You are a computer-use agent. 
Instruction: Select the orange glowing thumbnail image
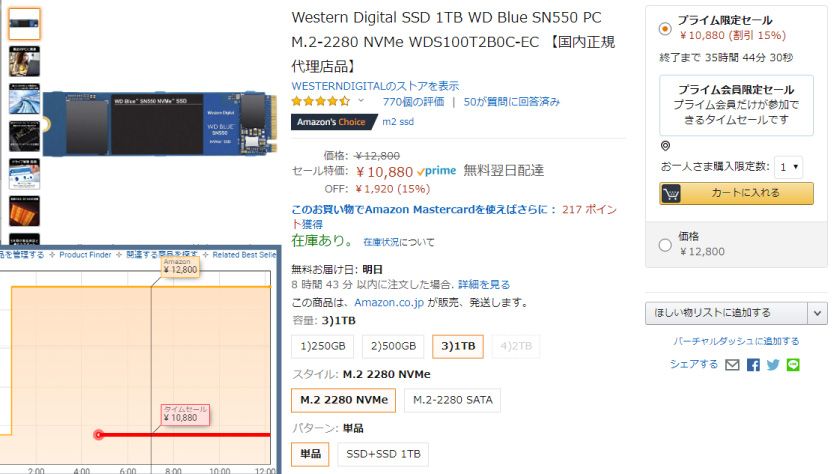24,211
